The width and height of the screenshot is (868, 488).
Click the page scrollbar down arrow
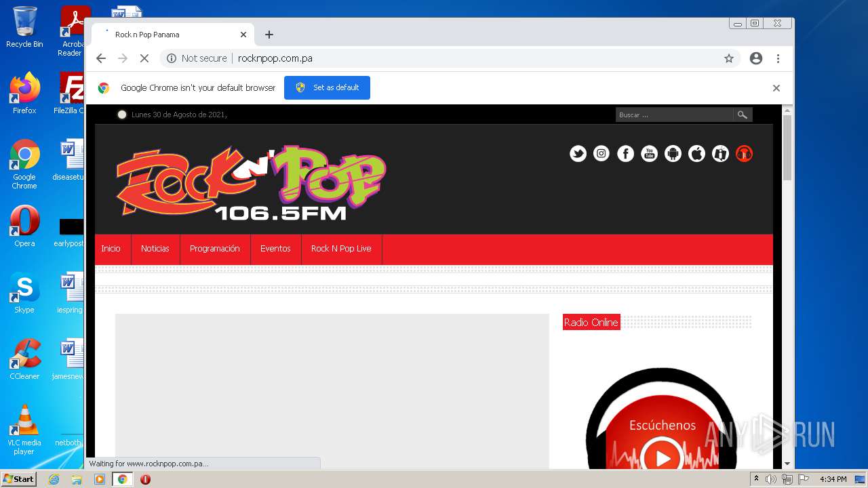[x=787, y=464]
